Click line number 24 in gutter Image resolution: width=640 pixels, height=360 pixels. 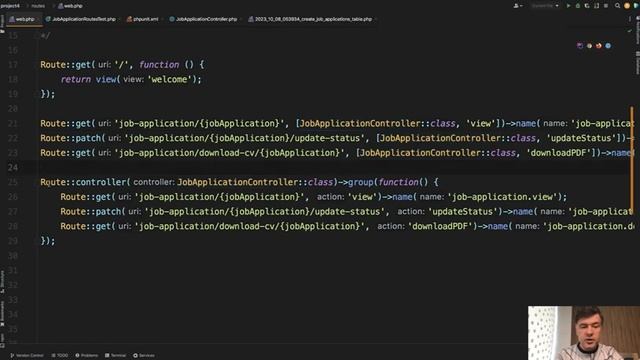pyautogui.click(x=13, y=167)
